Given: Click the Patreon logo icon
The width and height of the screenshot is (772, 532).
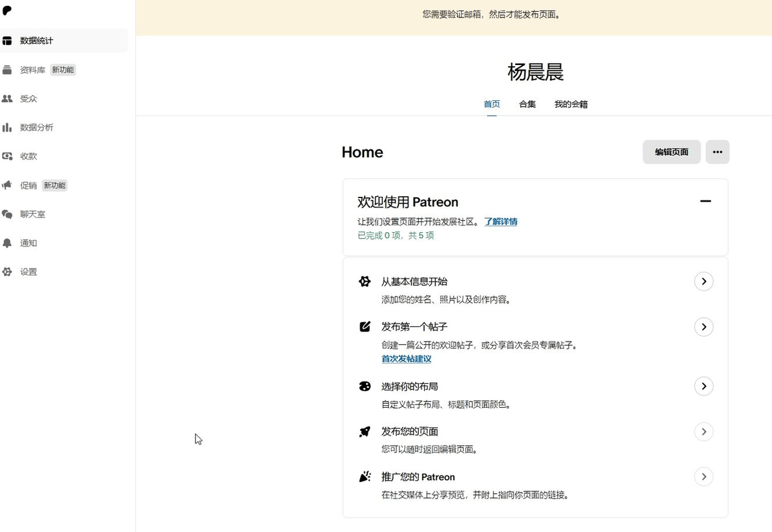Looking at the screenshot, I should [x=7, y=11].
